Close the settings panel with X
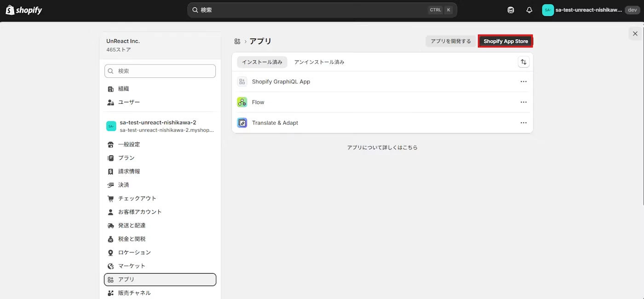 [x=635, y=34]
